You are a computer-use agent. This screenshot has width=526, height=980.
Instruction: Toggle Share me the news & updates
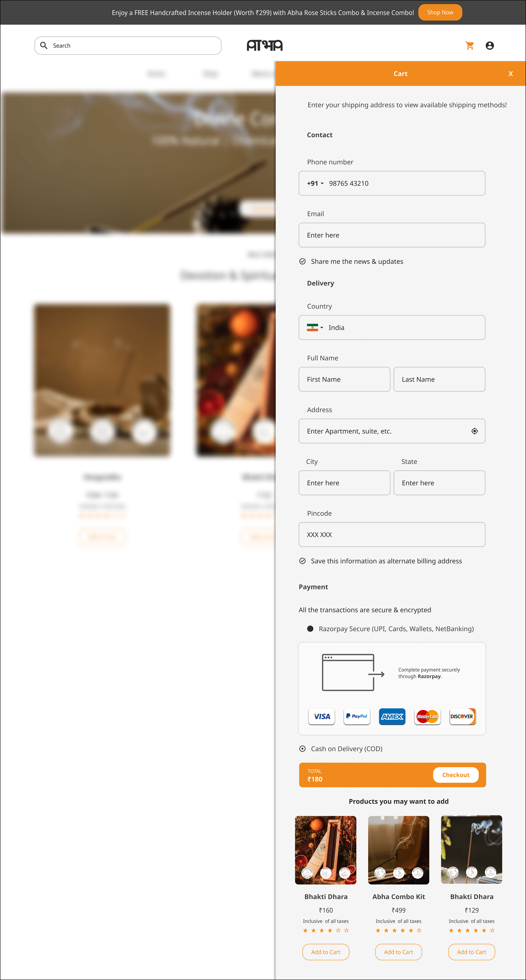(302, 261)
